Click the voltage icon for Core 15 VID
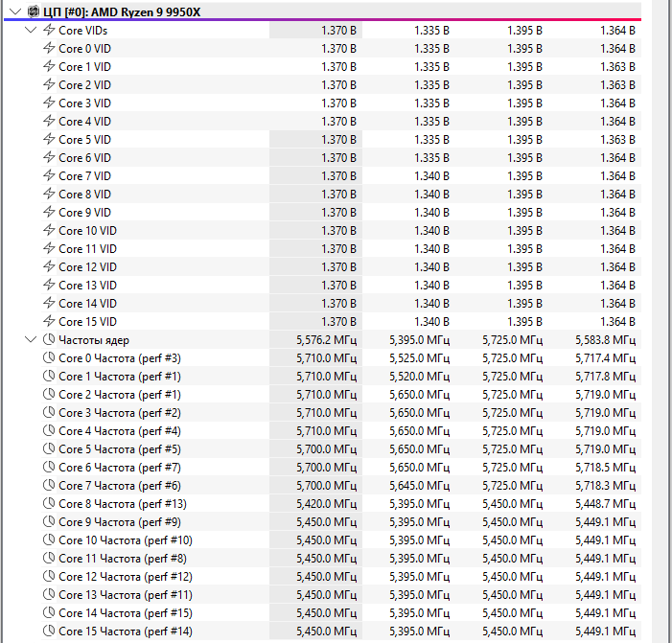 pos(49,321)
